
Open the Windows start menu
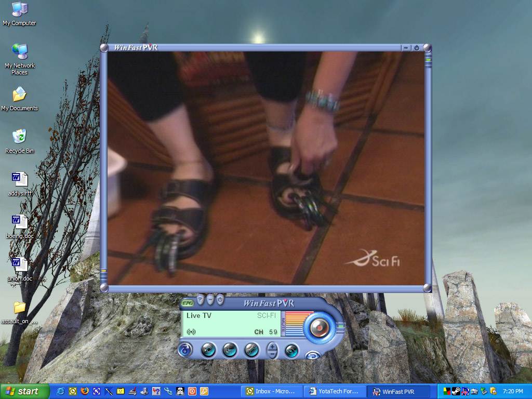coord(24,391)
